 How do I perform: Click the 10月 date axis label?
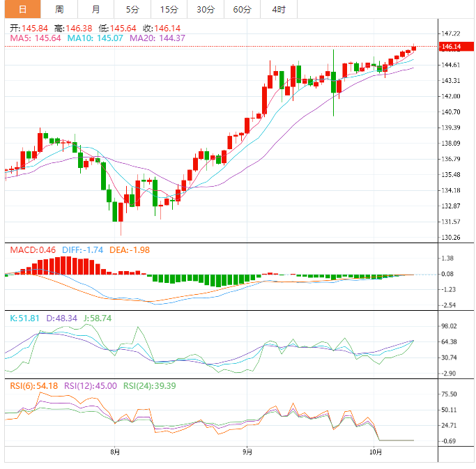376,452
